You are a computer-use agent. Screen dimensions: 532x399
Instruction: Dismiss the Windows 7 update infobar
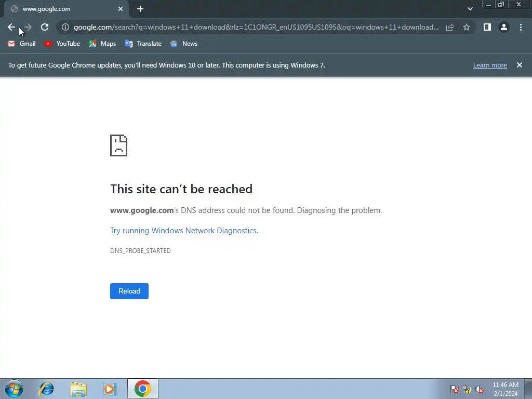(520, 65)
